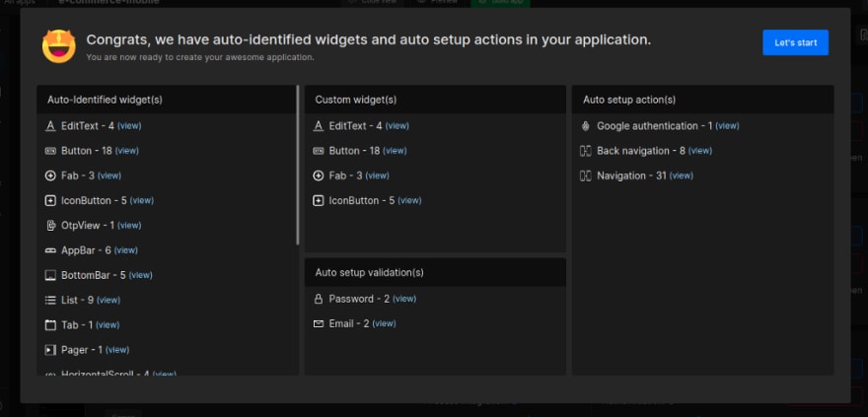Click the 'Auto setup validation(s)' header

point(435,272)
